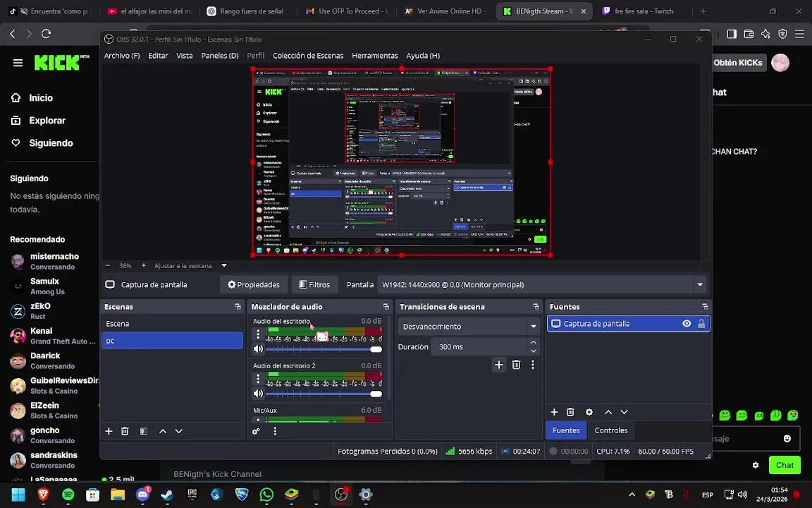Click Duración 300 ms input field
The image size is (812, 508).
coord(479,347)
